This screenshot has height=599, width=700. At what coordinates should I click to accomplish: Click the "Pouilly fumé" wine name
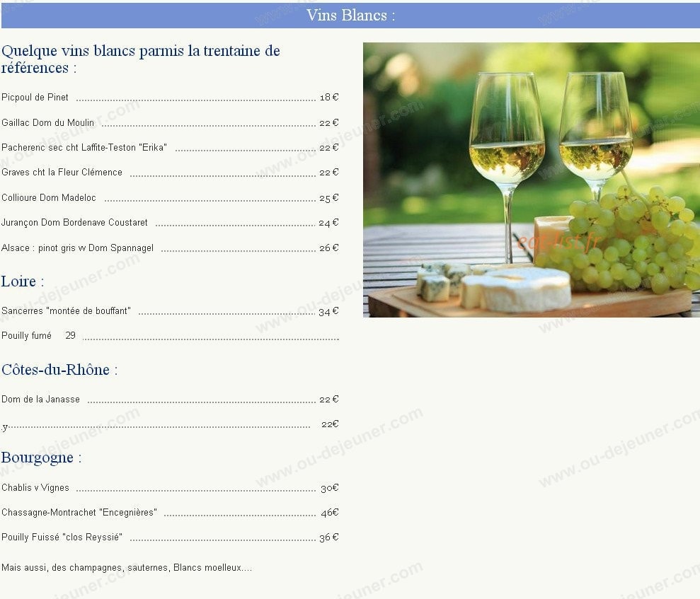[x=26, y=335]
